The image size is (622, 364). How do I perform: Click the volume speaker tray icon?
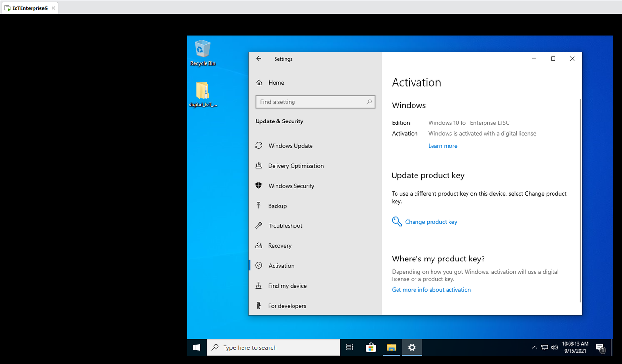(554, 347)
